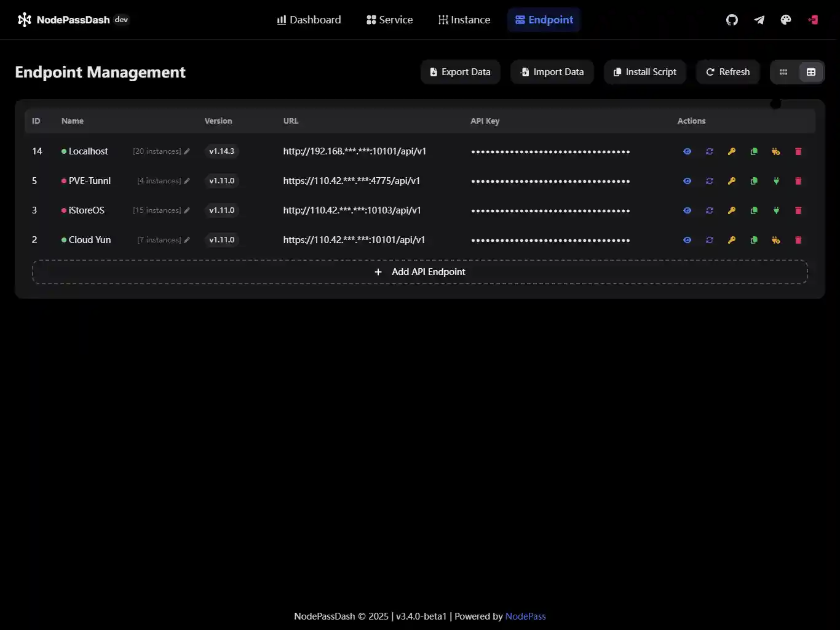The width and height of the screenshot is (840, 630).
Task: Reveal the API key for iStoreOS
Action: point(687,210)
